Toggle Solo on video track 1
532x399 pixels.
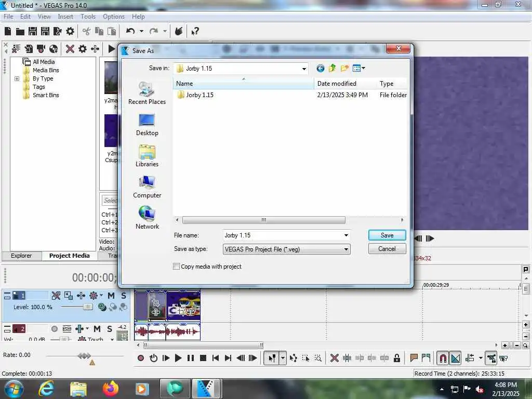124,296
